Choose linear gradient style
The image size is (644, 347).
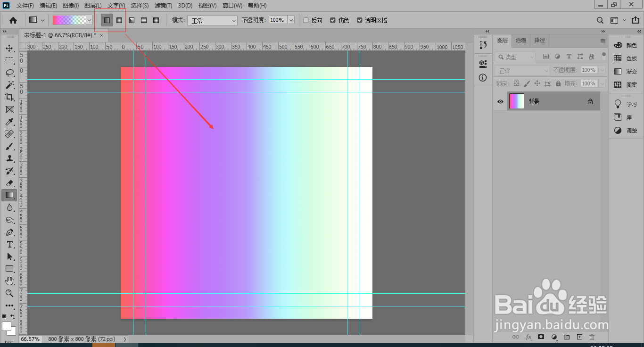pos(107,20)
